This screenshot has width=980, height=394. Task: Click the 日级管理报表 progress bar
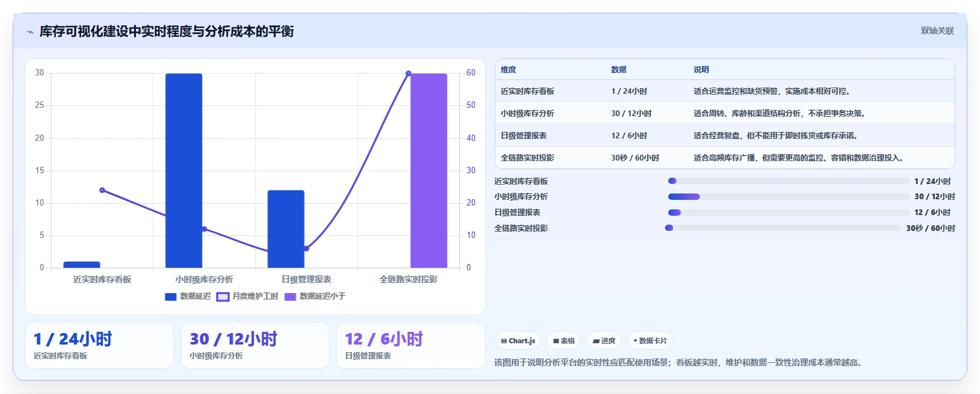(x=788, y=212)
